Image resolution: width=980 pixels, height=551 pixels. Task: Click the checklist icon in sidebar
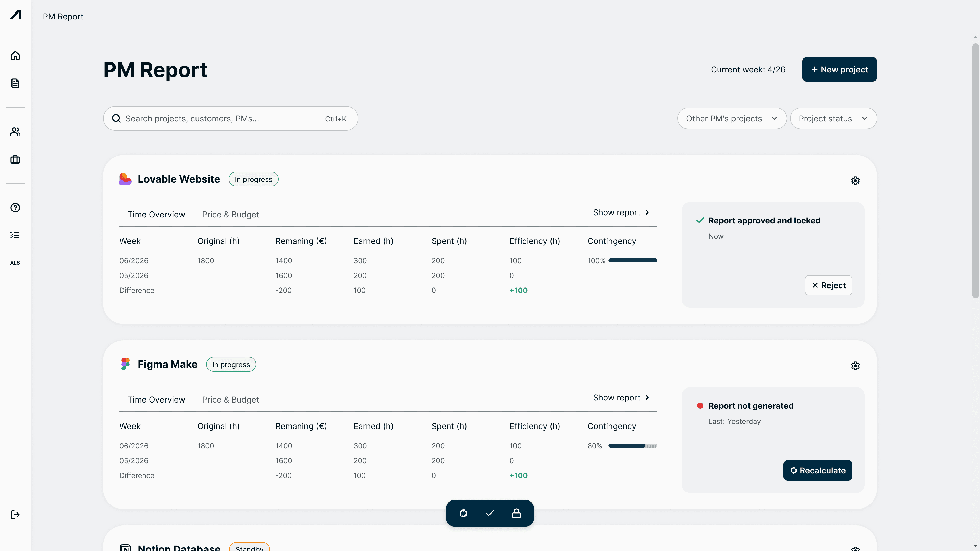(x=15, y=235)
